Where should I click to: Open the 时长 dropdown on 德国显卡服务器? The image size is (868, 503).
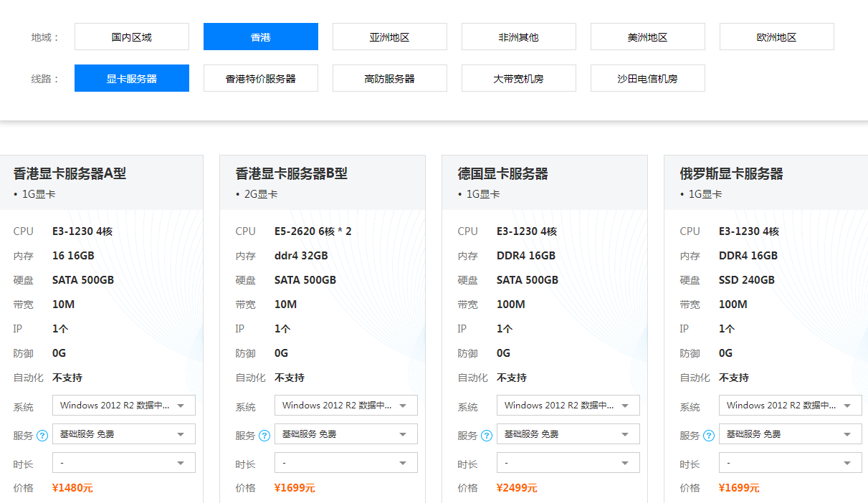(x=568, y=462)
